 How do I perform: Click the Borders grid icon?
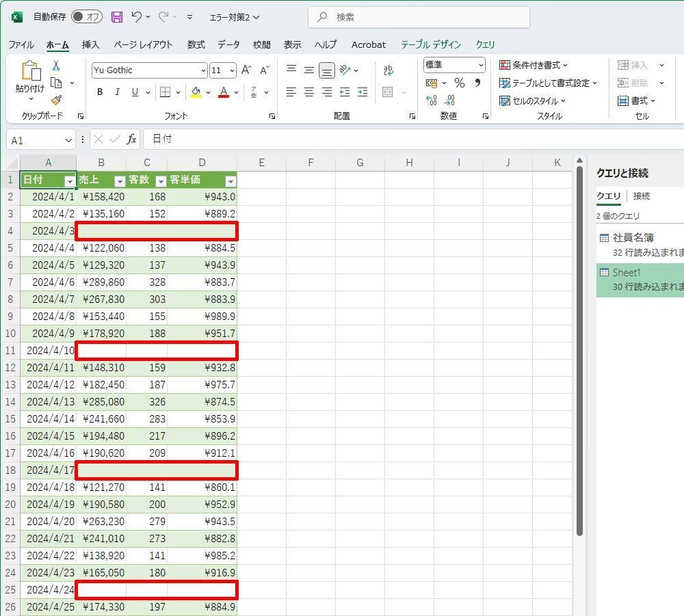click(166, 92)
